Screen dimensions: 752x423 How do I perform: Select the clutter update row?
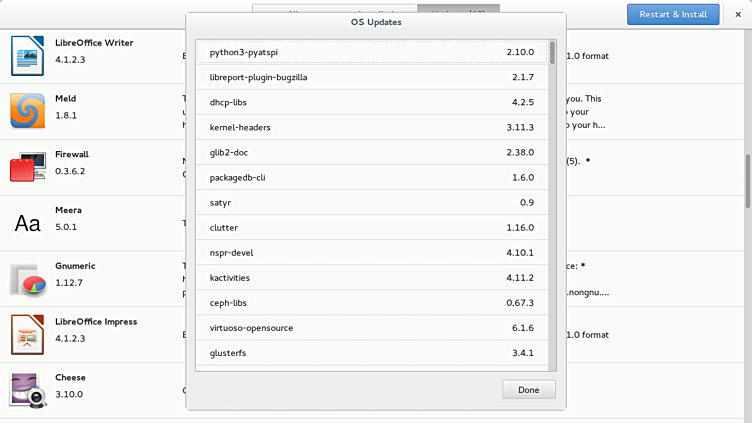371,227
